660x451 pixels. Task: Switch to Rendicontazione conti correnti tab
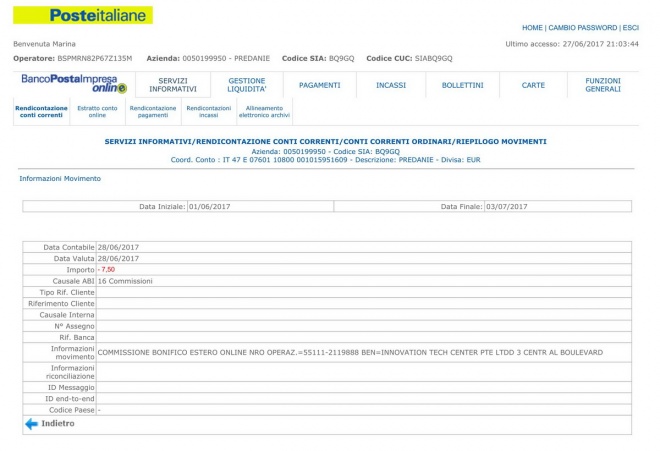point(41,112)
